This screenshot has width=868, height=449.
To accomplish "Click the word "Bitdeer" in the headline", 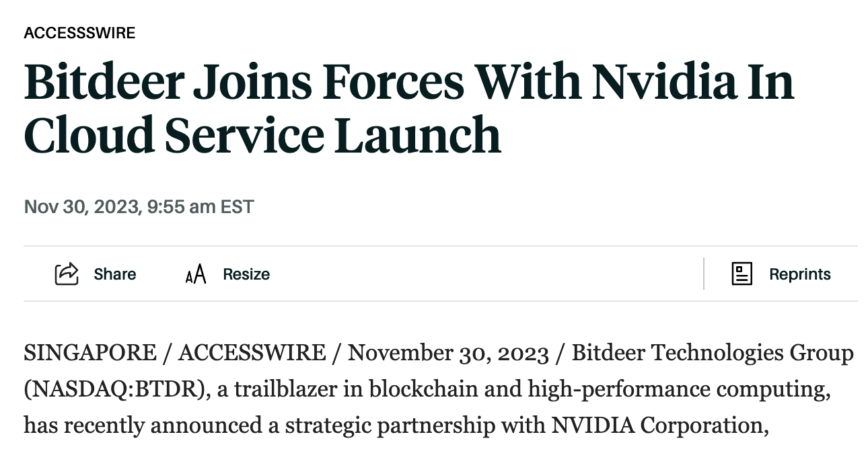I will (x=104, y=82).
